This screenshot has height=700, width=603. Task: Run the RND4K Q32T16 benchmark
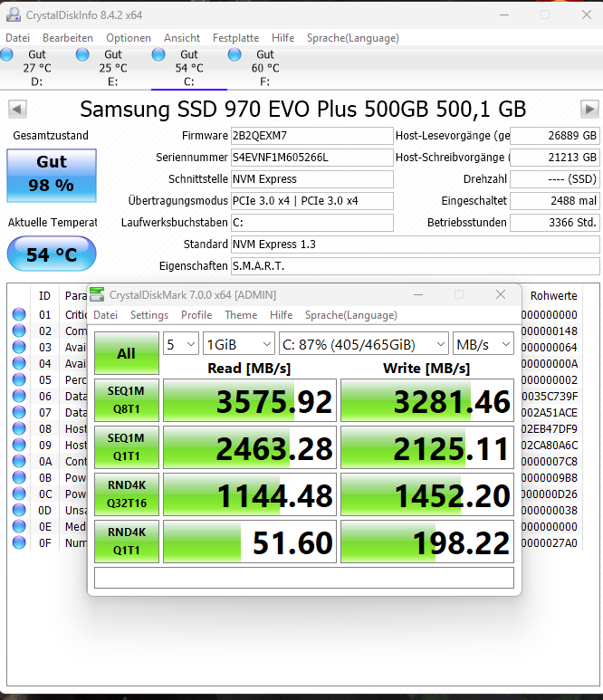[127, 494]
